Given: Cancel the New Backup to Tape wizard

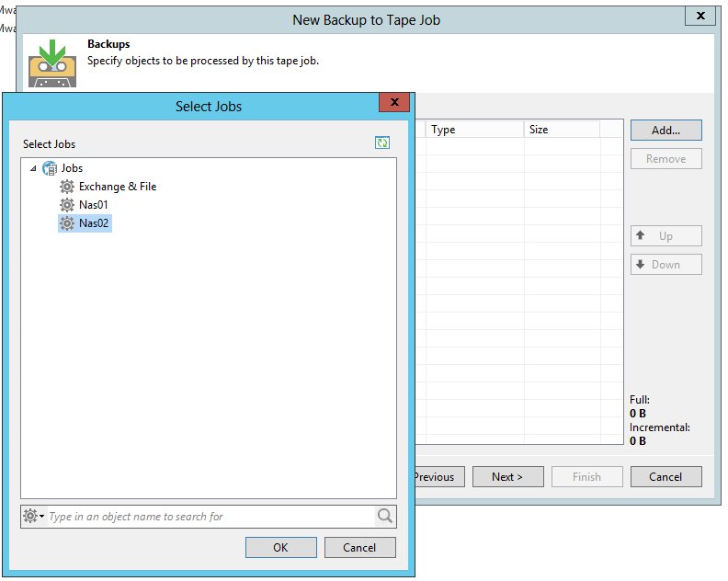Looking at the screenshot, I should (x=665, y=477).
